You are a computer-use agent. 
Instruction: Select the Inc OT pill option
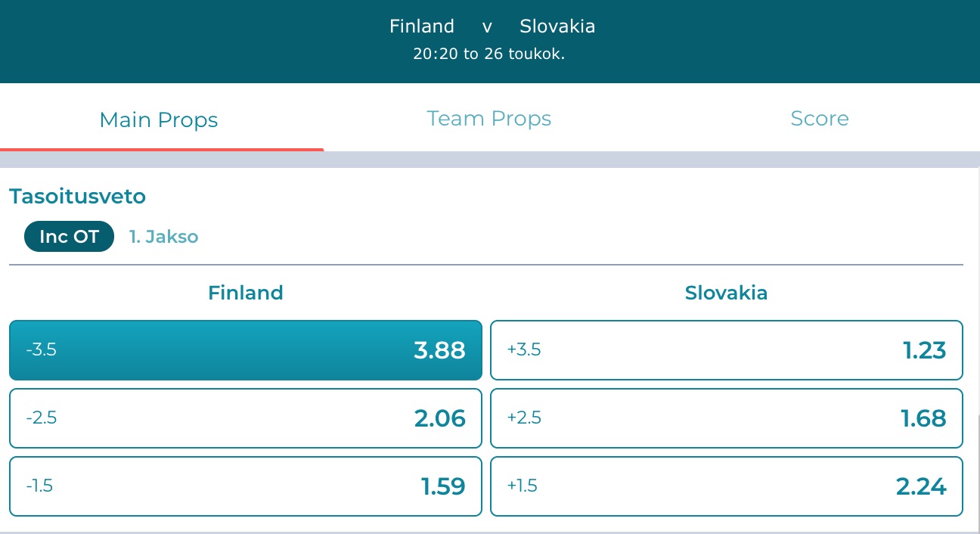69,237
